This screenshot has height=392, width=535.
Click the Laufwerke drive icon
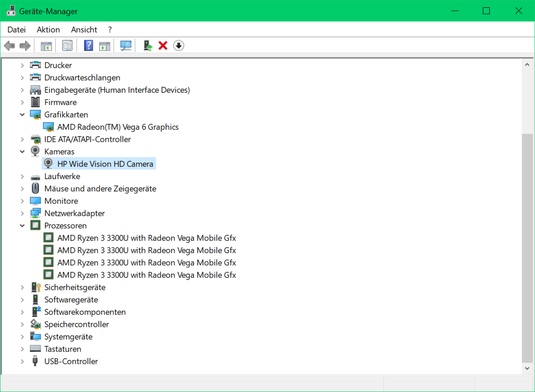point(36,177)
